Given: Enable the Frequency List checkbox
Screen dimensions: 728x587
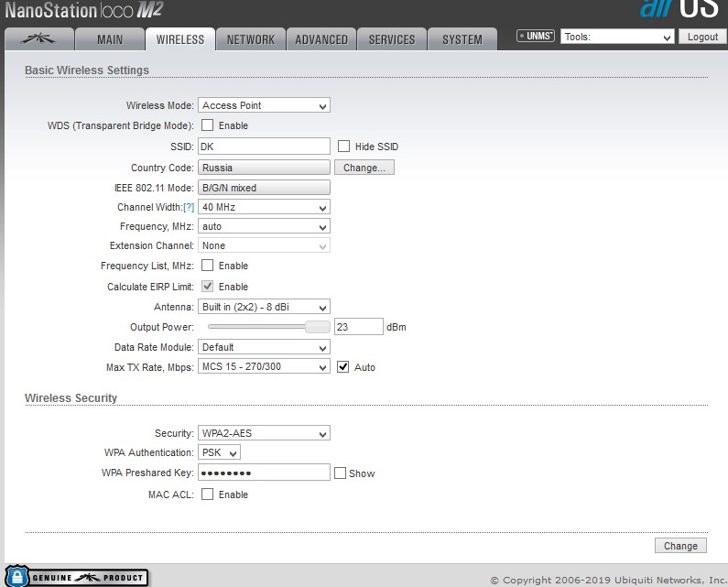Looking at the screenshot, I should (207, 266).
